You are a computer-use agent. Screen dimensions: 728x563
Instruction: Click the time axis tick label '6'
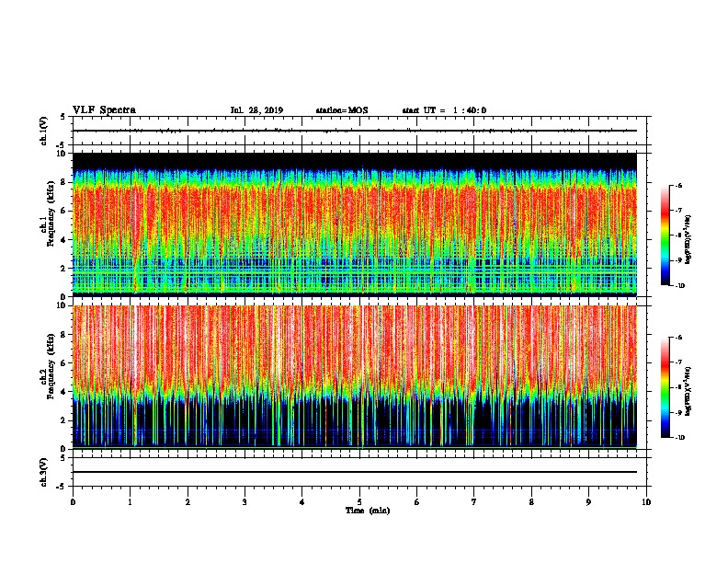point(417,502)
